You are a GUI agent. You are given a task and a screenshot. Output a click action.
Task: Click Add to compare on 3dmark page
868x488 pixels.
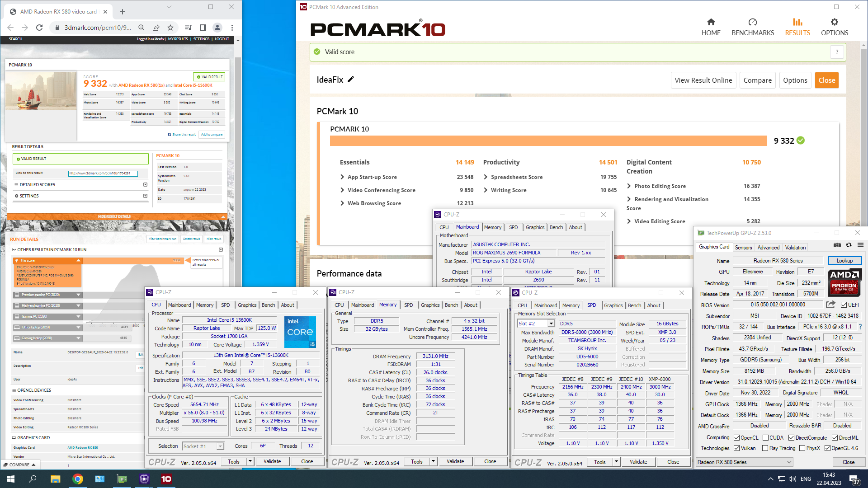click(212, 134)
